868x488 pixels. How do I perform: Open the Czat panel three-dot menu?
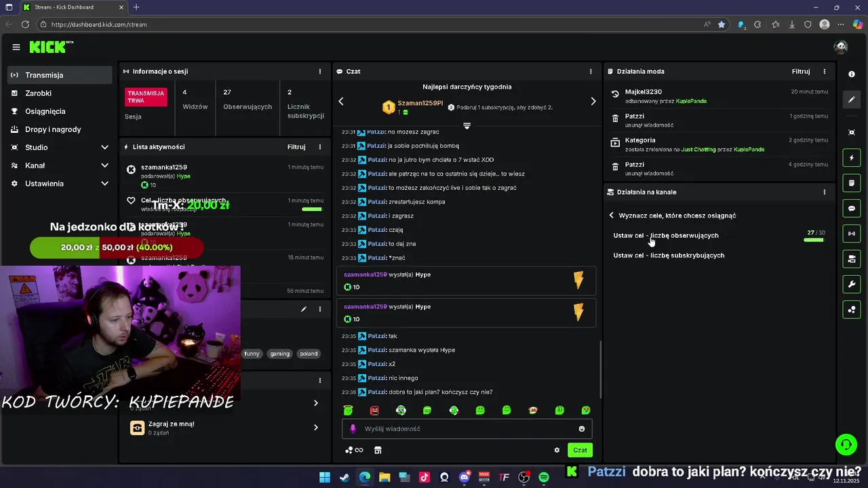click(x=591, y=71)
